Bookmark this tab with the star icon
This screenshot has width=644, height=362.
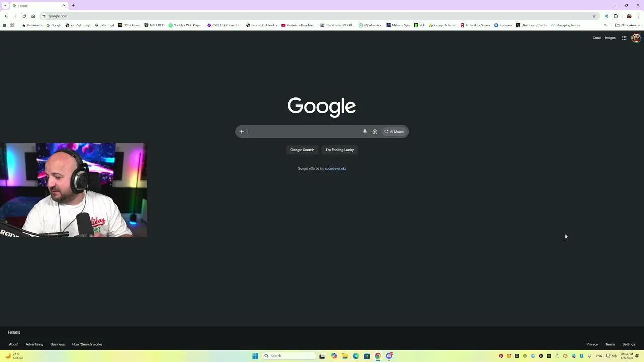click(x=594, y=16)
